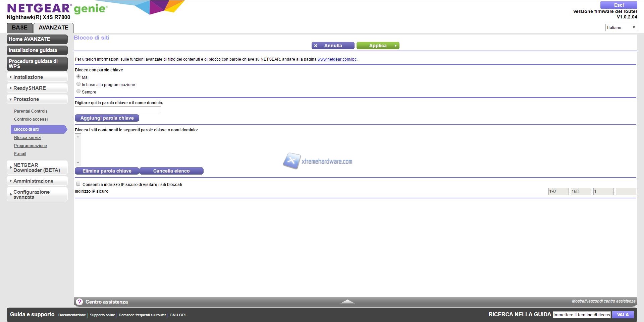Click the help question mark icon
The image size is (644, 322).
tap(79, 302)
